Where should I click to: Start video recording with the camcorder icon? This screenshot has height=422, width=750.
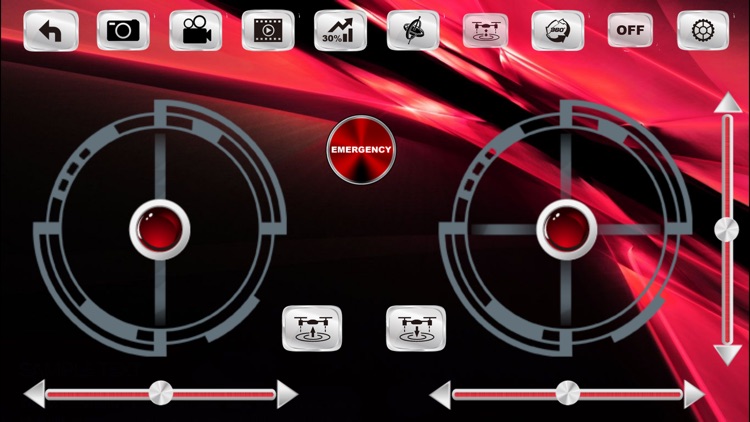pyautogui.click(x=195, y=31)
